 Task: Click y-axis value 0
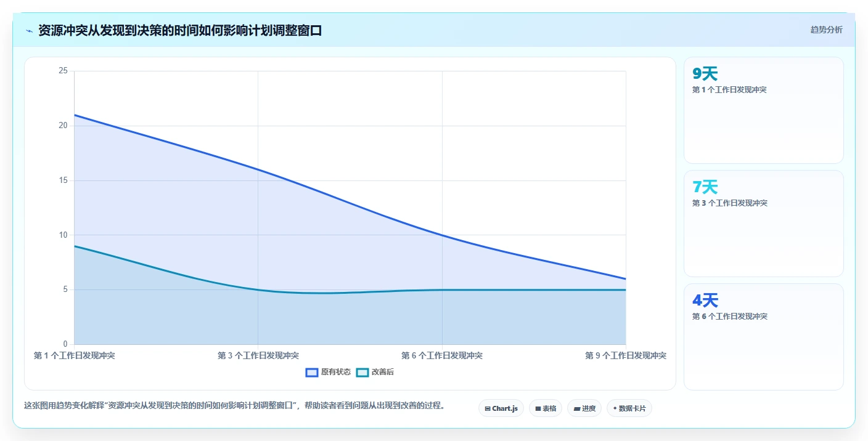click(x=65, y=344)
